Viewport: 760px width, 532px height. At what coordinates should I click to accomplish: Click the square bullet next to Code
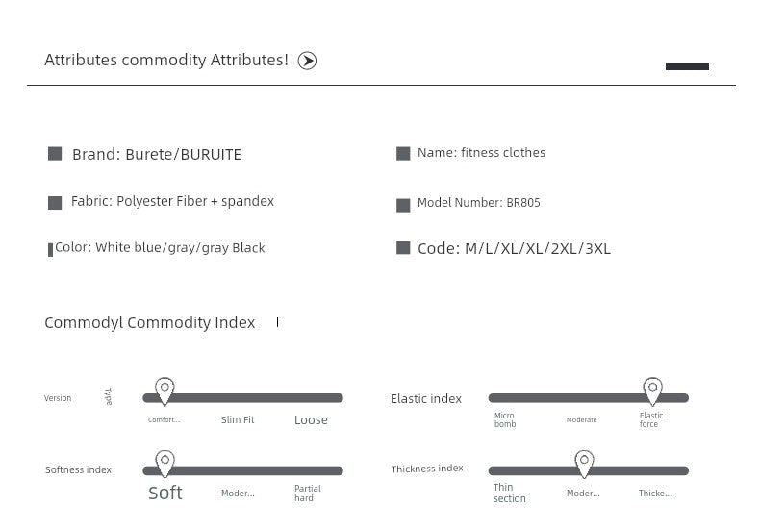pyautogui.click(x=403, y=247)
